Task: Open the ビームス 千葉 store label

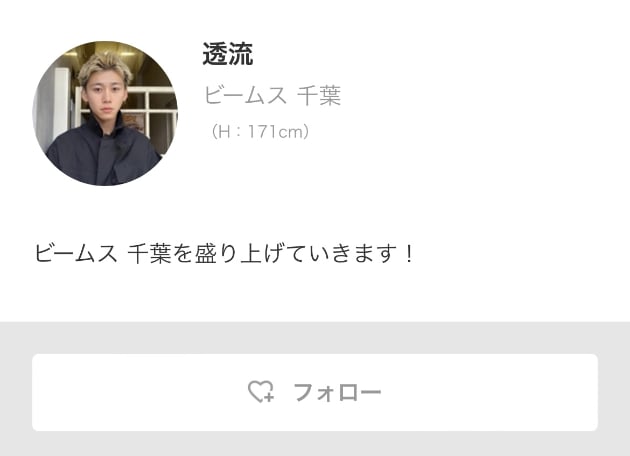Action: (x=272, y=96)
